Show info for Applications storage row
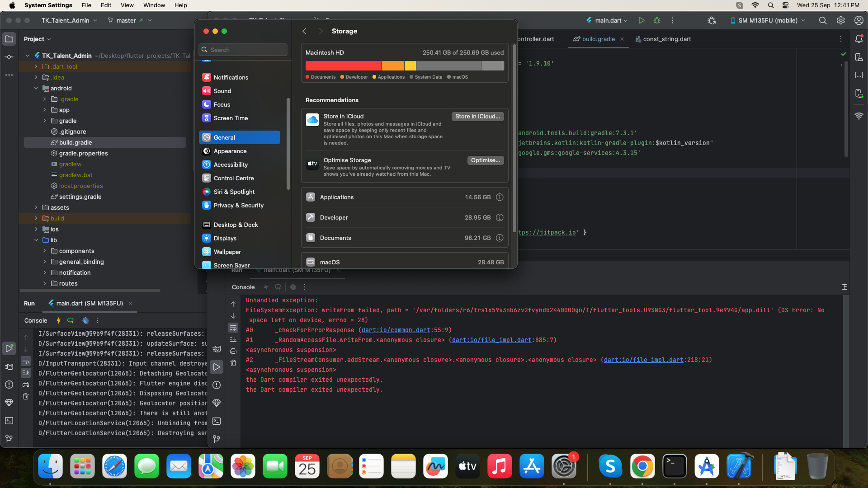 (500, 197)
